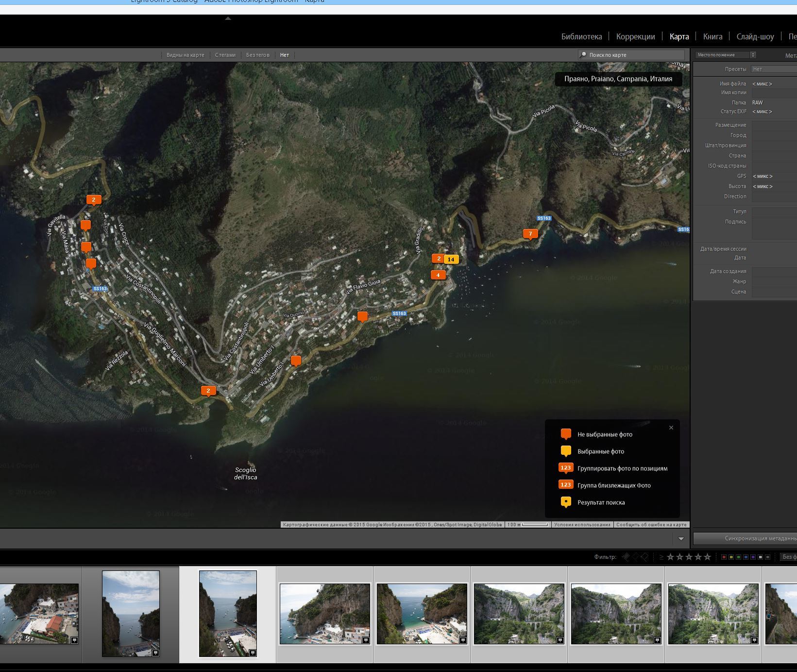The image size is (797, 672).
Task: Show only photos С тегами
Action: 225,55
